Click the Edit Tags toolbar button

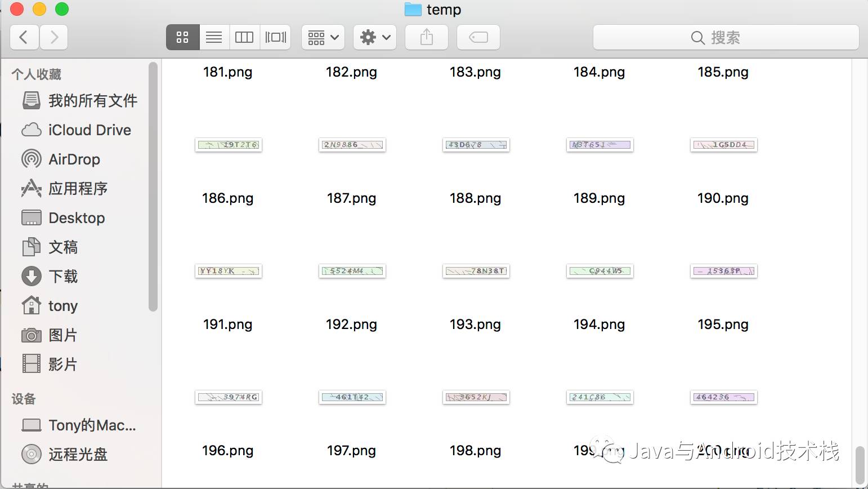click(x=478, y=38)
